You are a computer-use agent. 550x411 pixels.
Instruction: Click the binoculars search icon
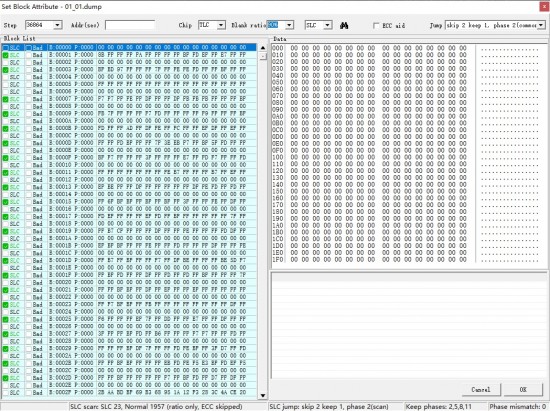(344, 25)
